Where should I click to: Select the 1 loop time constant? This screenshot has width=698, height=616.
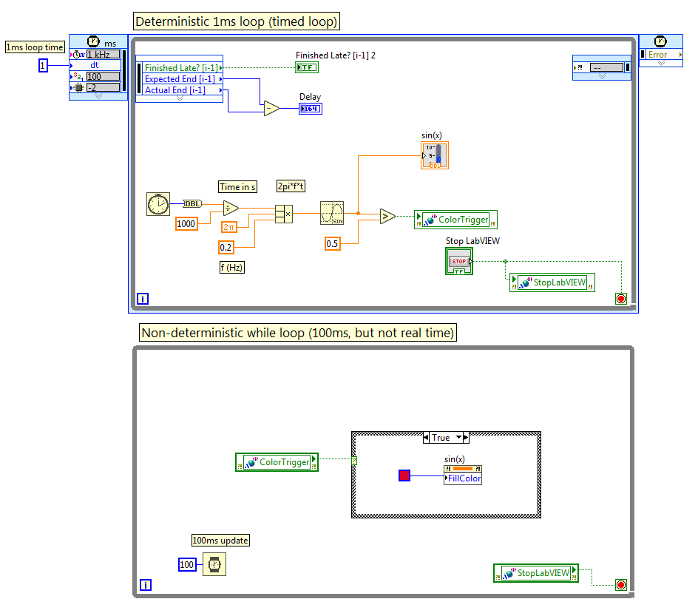click(x=43, y=66)
